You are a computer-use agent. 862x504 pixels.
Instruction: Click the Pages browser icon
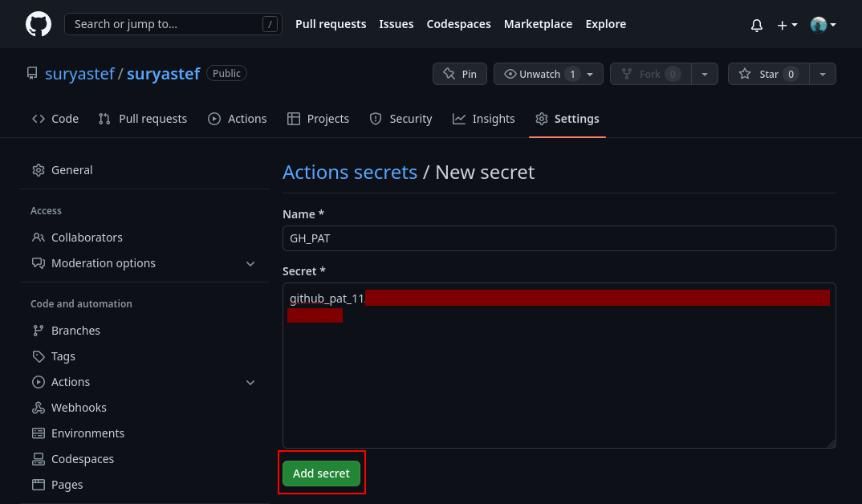[39, 485]
